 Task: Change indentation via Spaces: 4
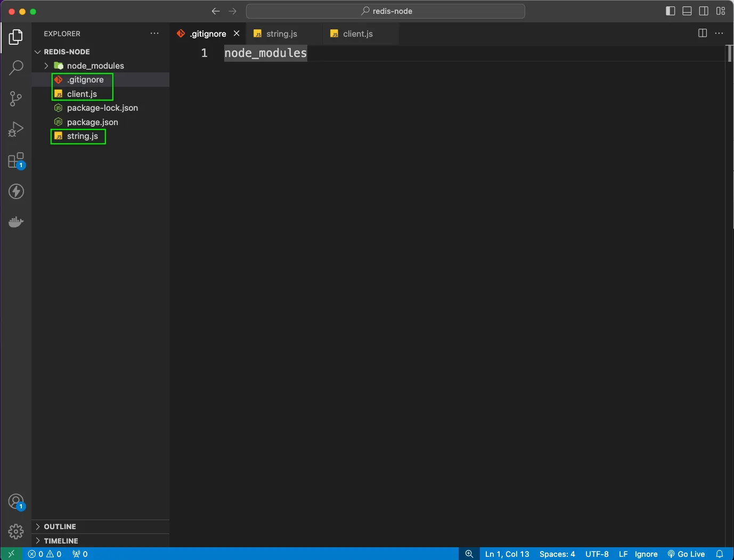tap(557, 554)
